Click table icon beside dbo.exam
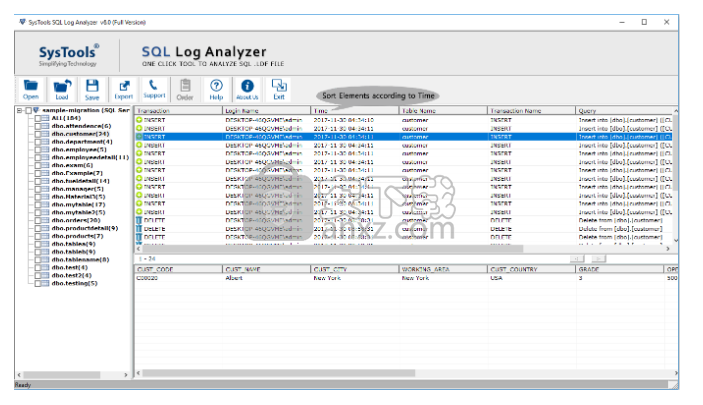 [45, 165]
